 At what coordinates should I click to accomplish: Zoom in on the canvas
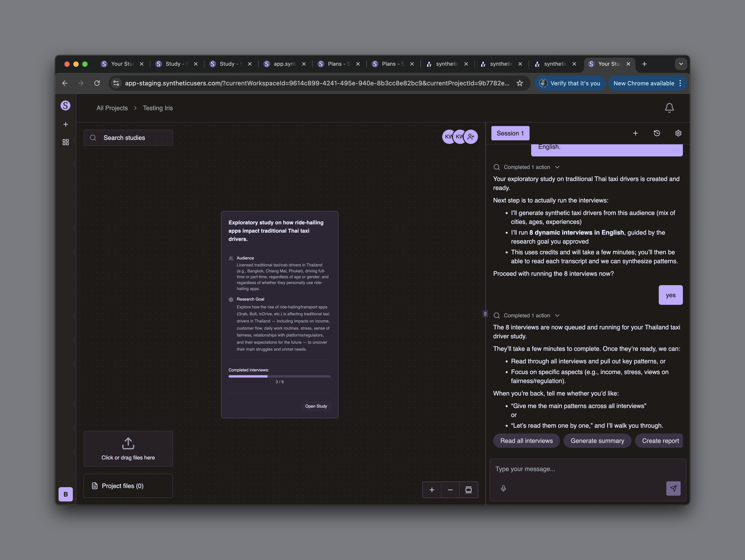432,490
